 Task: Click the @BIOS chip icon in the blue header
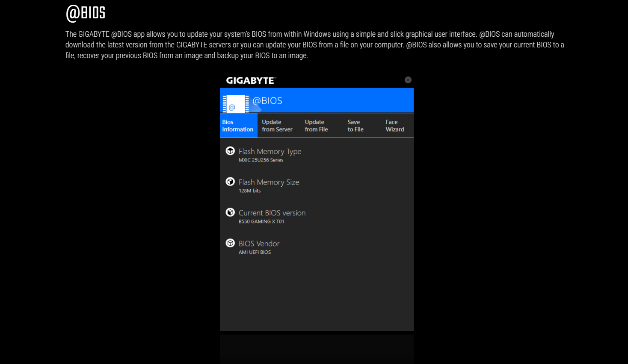click(235, 104)
